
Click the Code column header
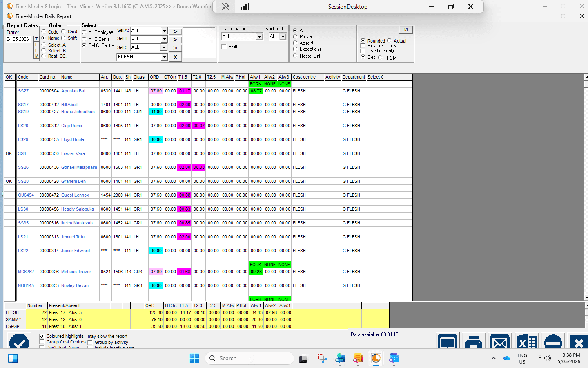pyautogui.click(x=27, y=77)
